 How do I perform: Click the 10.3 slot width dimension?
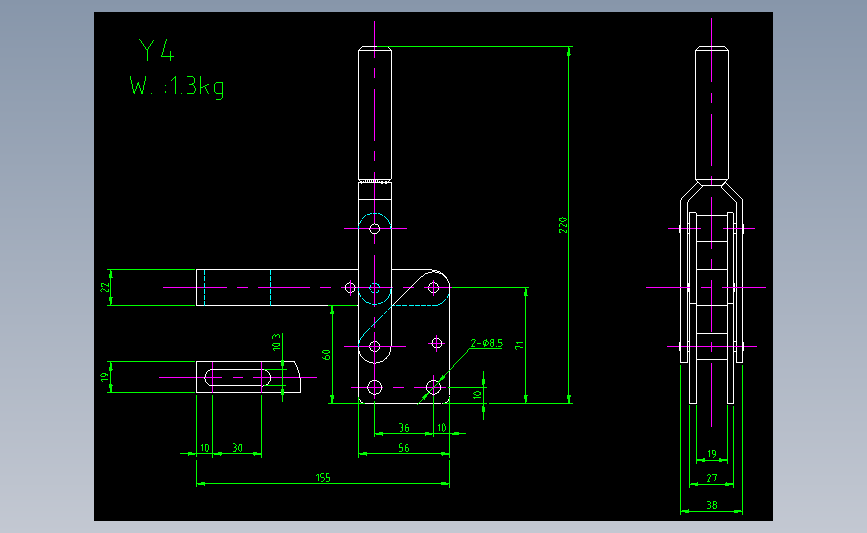tap(276, 342)
